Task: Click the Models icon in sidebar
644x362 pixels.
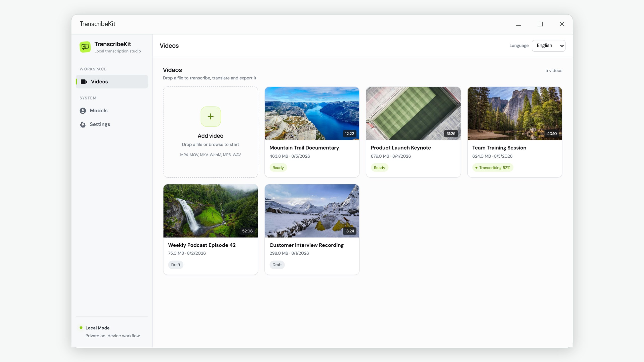Action: coord(83,111)
